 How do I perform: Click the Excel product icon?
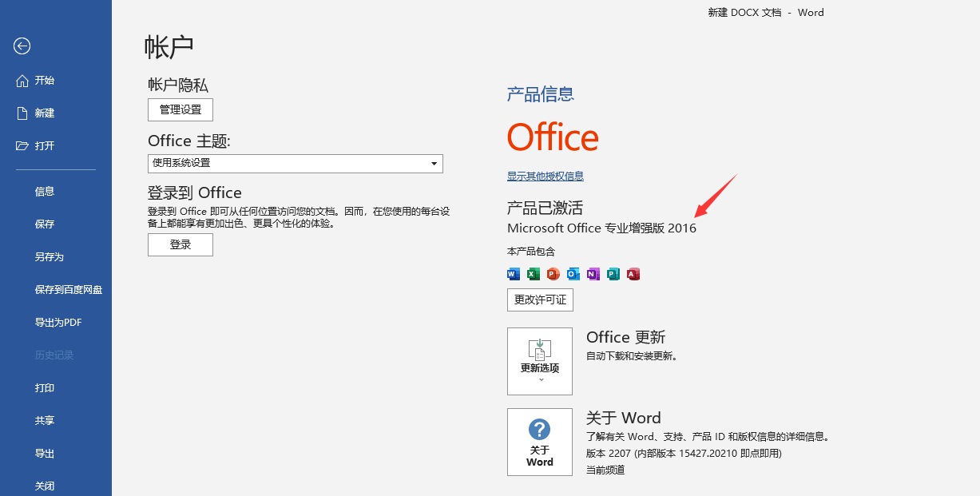pos(534,274)
